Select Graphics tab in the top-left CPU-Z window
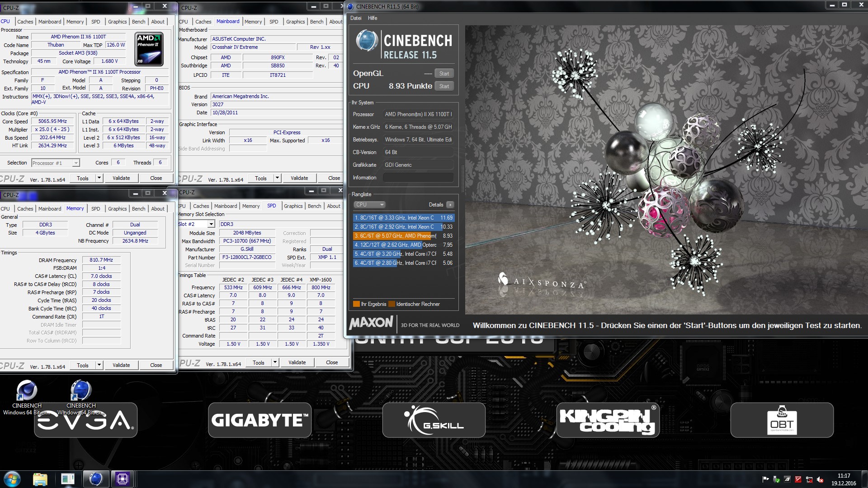Viewport: 868px width, 488px height. point(118,22)
